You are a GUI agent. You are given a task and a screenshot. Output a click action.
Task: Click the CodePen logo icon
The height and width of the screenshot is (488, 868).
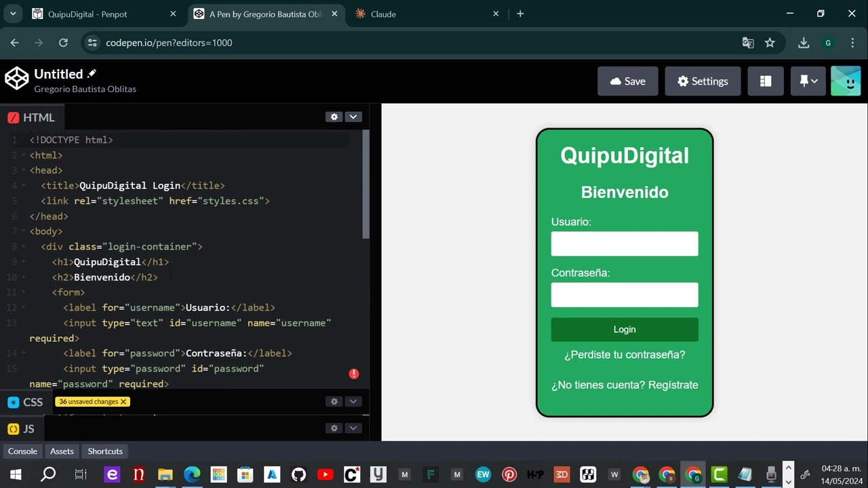coord(16,79)
